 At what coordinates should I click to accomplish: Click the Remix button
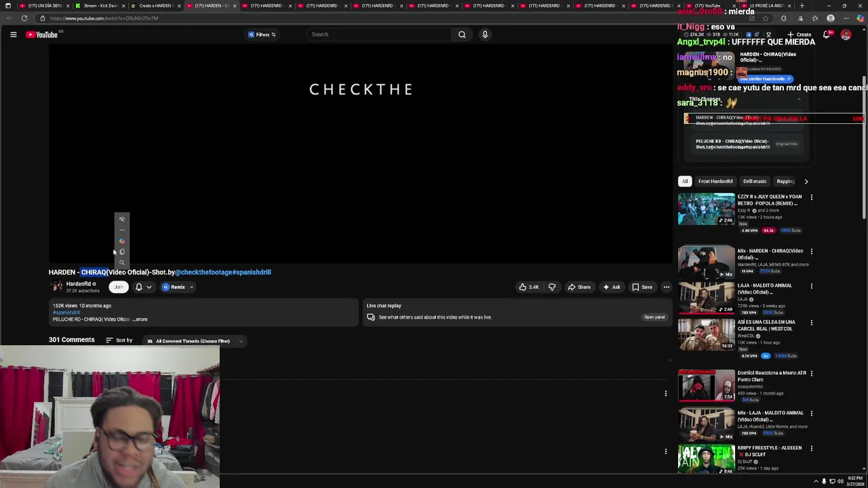174,287
